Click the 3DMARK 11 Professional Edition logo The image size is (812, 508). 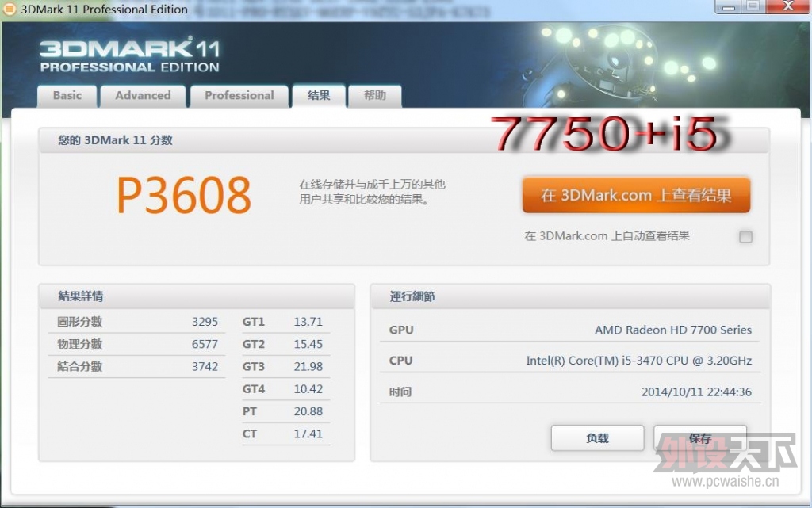click(x=129, y=55)
